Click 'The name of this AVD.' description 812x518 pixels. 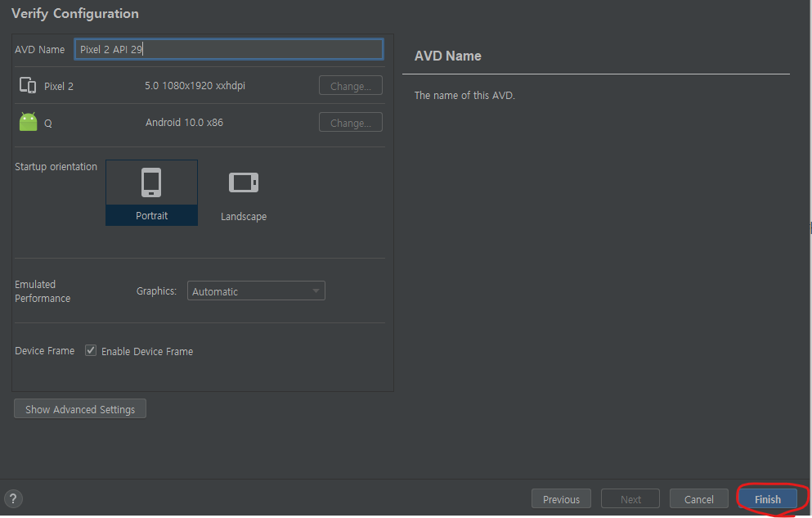(x=464, y=95)
